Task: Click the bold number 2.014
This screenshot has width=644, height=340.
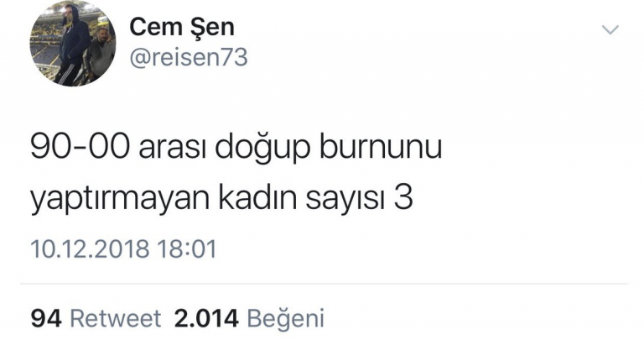Action: [206, 319]
